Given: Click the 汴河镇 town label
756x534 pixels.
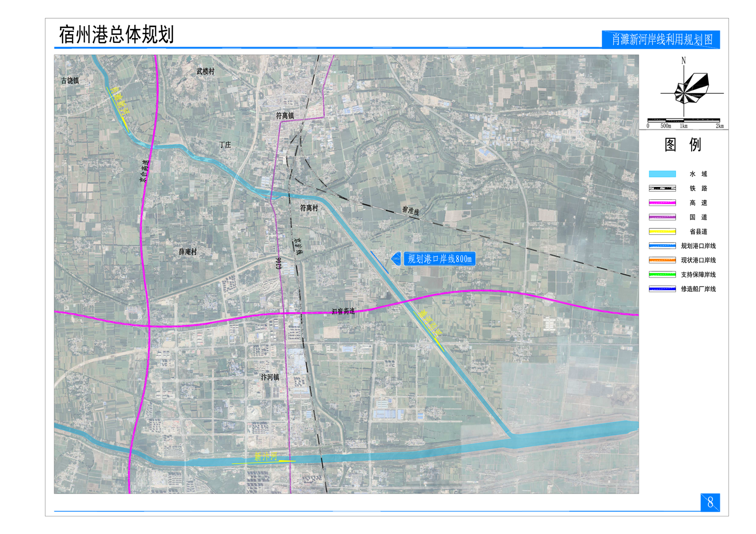Looking at the screenshot, I should click(270, 377).
